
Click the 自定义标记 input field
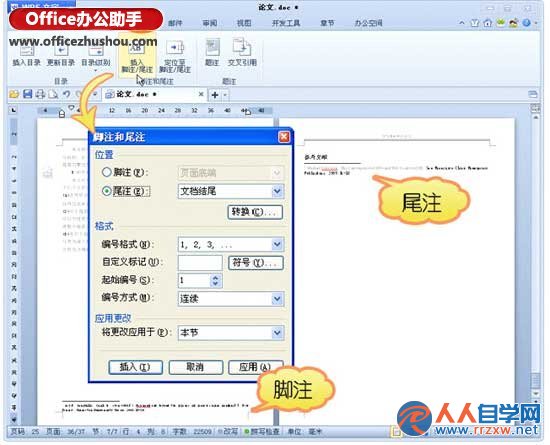200,262
